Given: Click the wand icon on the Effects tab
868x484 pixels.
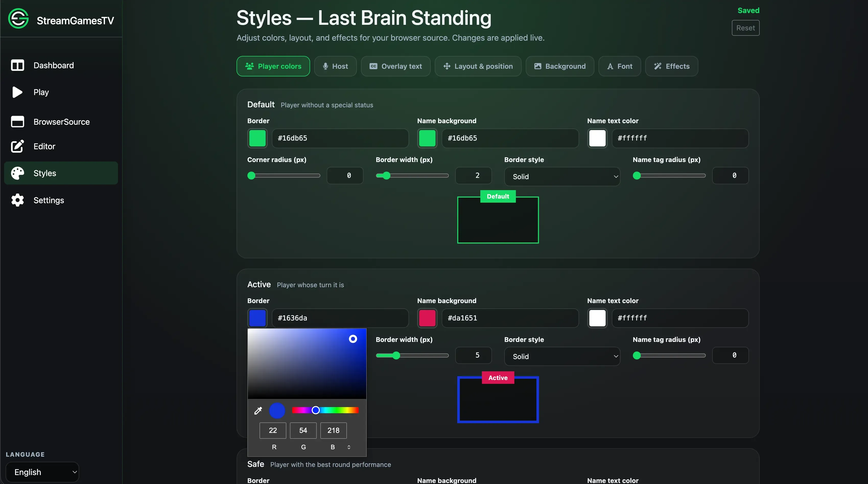Looking at the screenshot, I should tap(658, 66).
